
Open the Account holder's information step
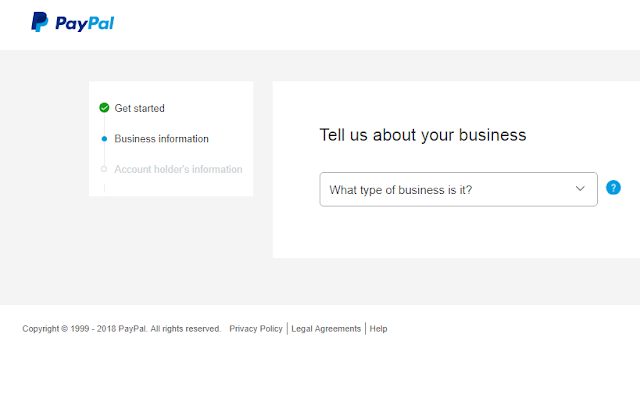pyautogui.click(x=178, y=169)
